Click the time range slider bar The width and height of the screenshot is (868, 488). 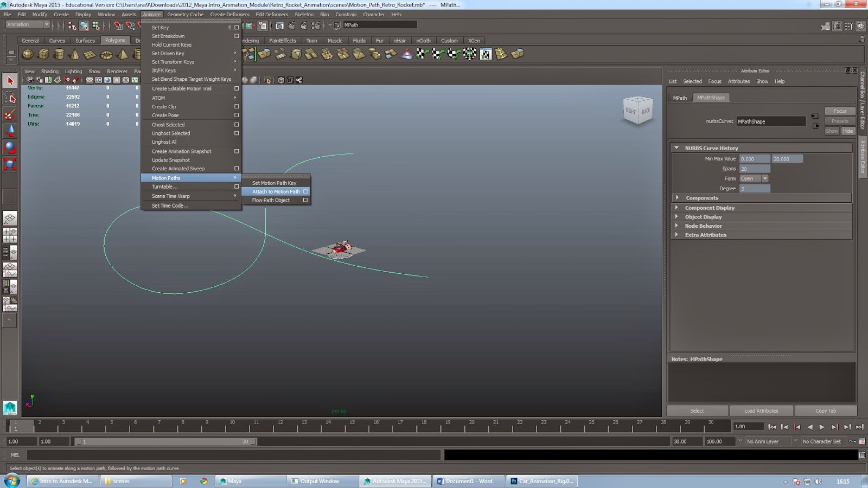click(x=165, y=442)
